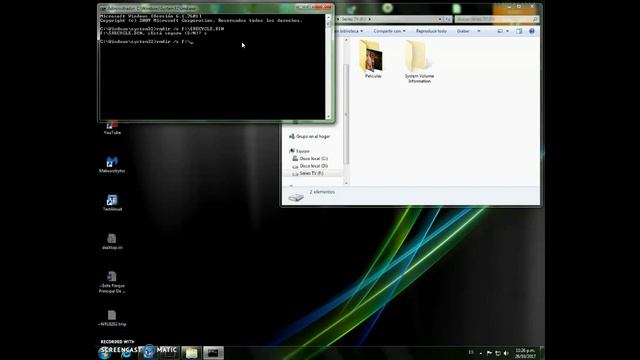Expand the toolbar overflow arrow after Grabar
The image size is (640, 360).
(479, 31)
